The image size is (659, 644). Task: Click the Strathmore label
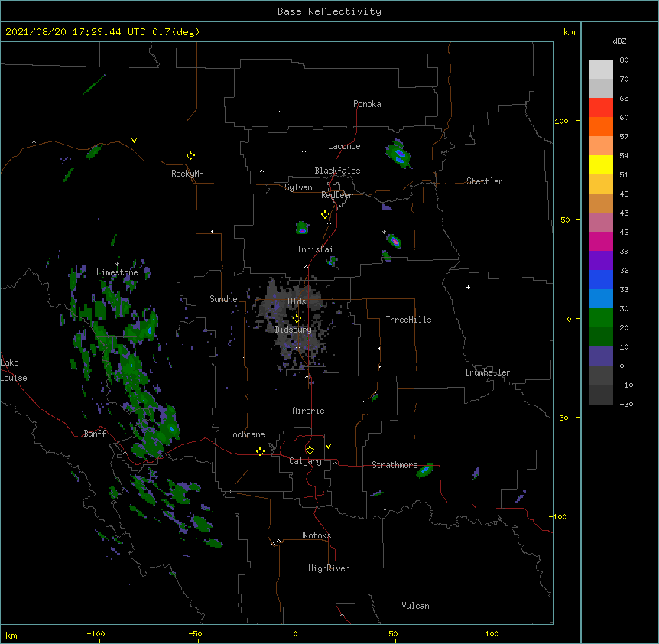[394, 465]
